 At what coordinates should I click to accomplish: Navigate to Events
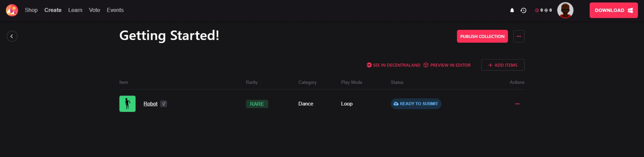pyautogui.click(x=115, y=10)
